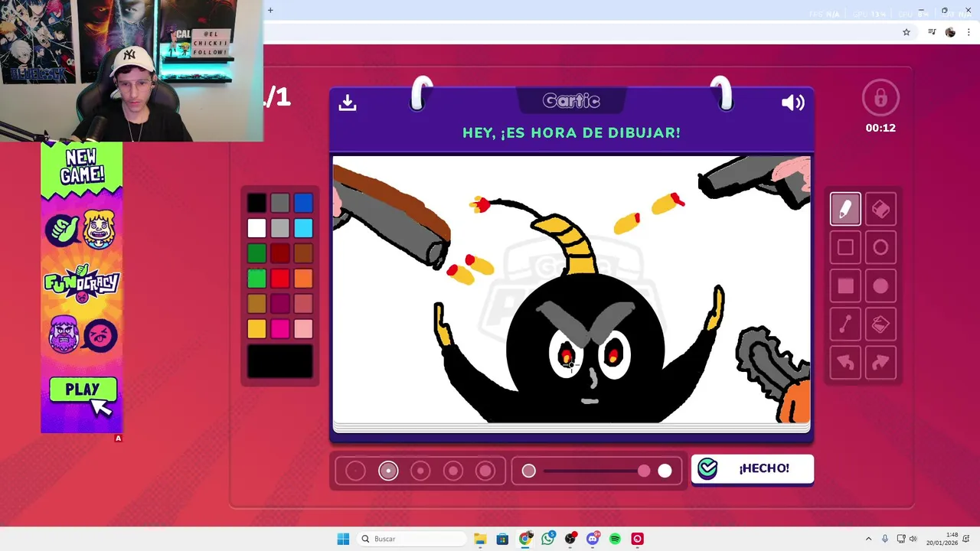
Task: Open the Windows Start menu
Action: tap(343, 539)
